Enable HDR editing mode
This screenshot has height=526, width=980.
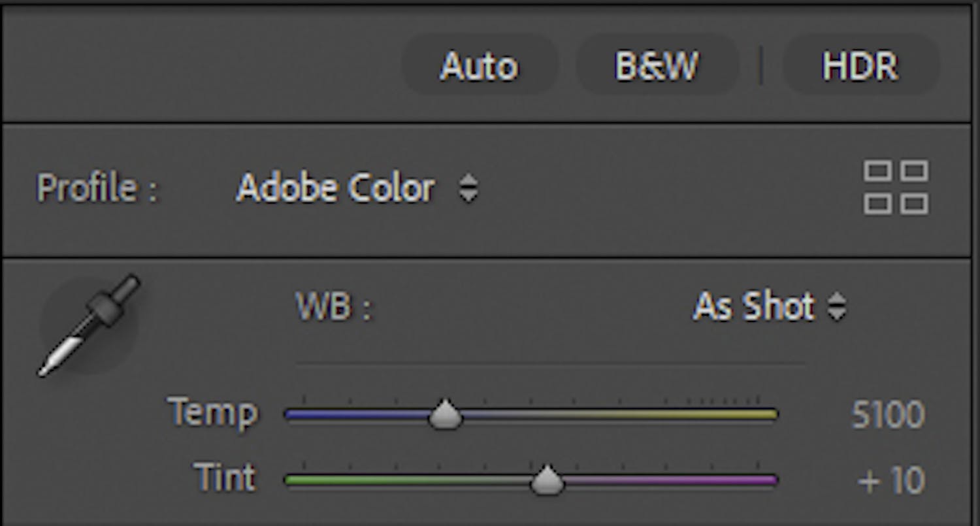(860, 66)
